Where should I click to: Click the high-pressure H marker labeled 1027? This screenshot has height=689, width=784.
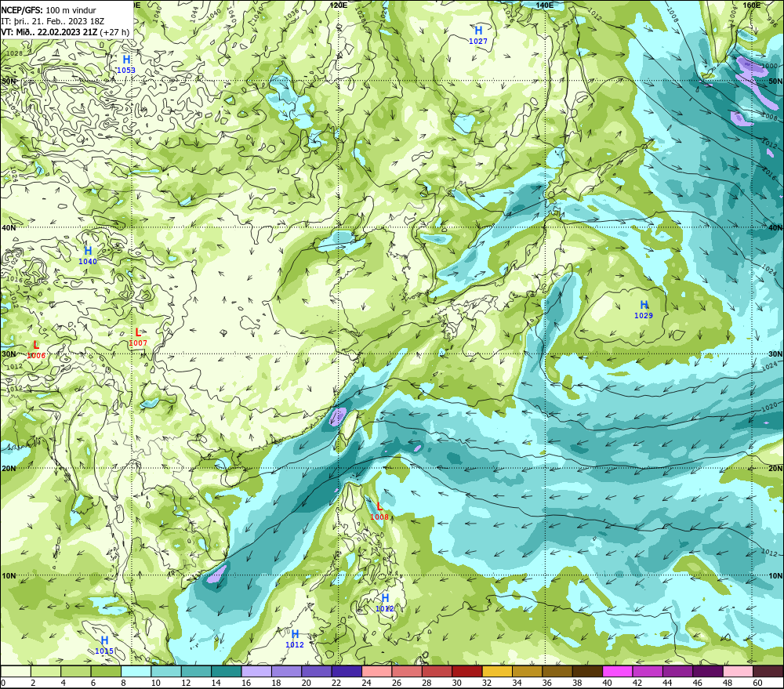pos(478,31)
